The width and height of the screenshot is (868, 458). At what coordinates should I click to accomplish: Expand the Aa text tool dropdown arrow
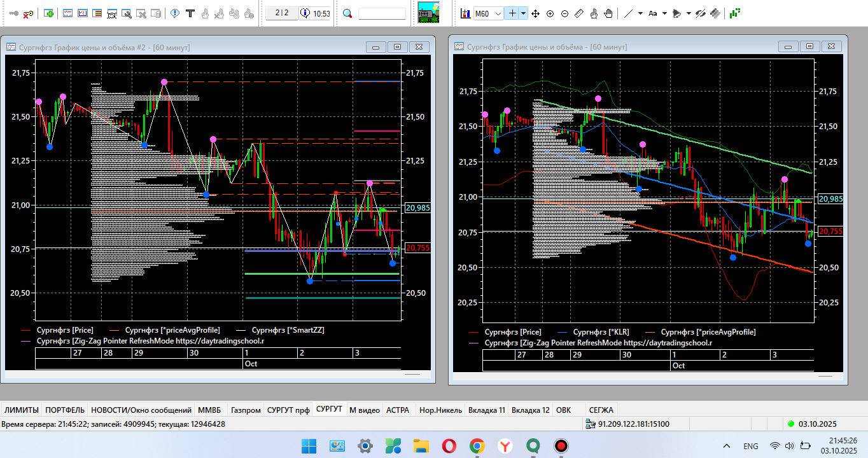click(665, 13)
